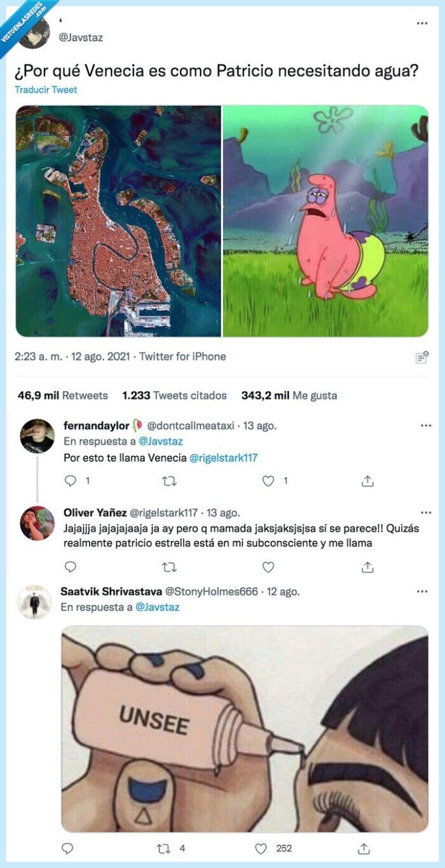Open Saatvik Shrivastava's profile avatar
This screenshot has height=868, width=445.
pos(34,602)
